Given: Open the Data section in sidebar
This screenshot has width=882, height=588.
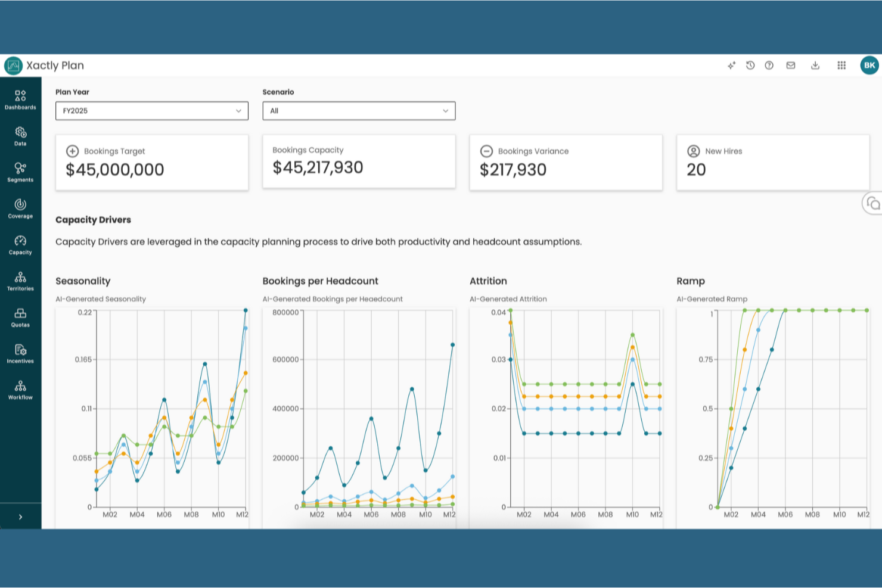Looking at the screenshot, I should tap(20, 136).
